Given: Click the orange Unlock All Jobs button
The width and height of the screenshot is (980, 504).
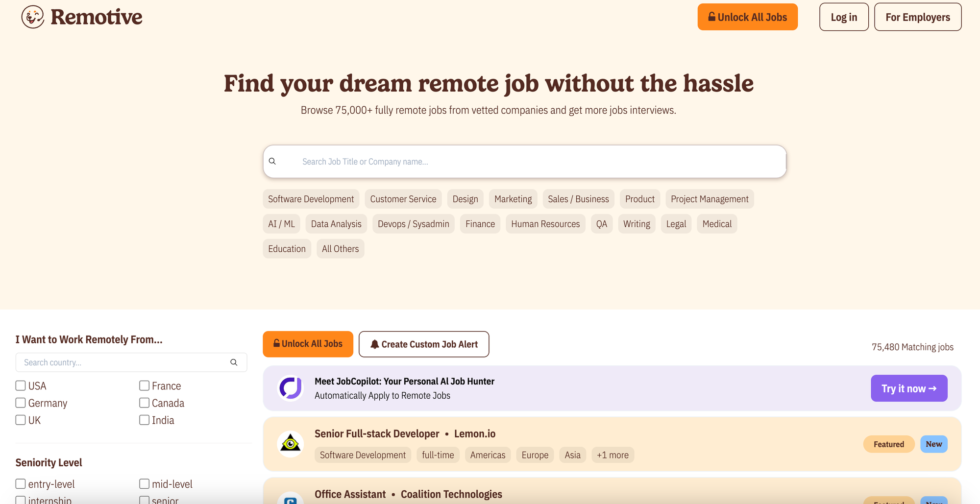Looking at the screenshot, I should click(x=747, y=17).
